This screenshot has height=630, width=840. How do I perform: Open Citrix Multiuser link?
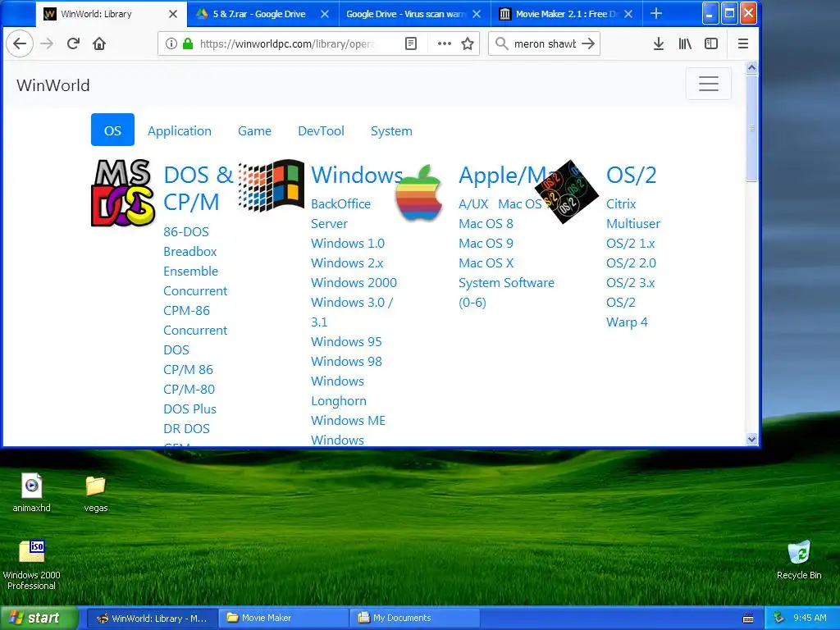point(633,213)
